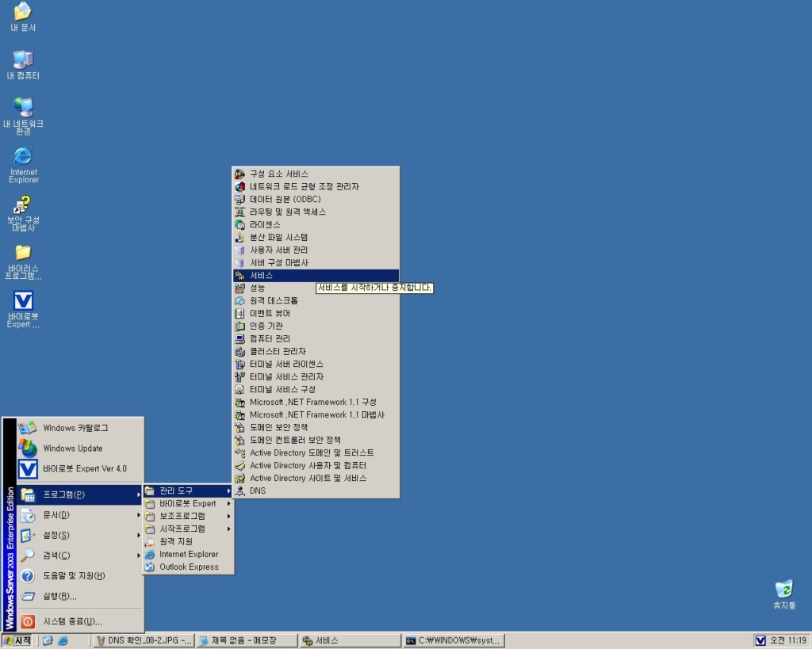
Task: Open 클러스터 관리자 menu entry
Action: 316,351
